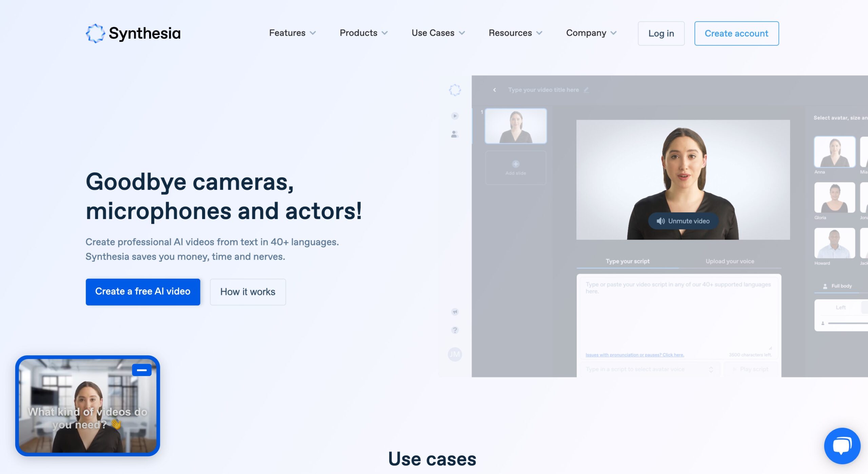
Task: Switch to Upload your voice tab
Action: pyautogui.click(x=730, y=261)
